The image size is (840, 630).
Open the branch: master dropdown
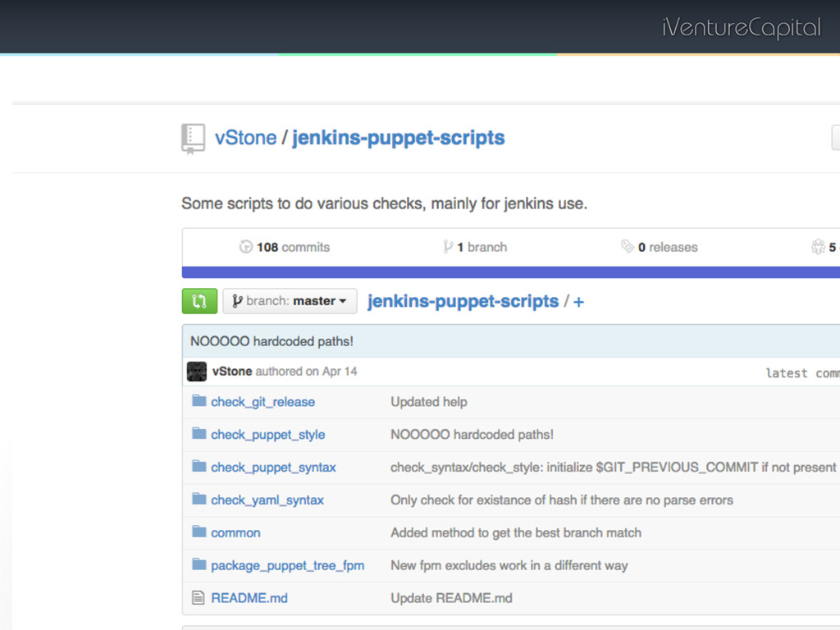(290, 301)
